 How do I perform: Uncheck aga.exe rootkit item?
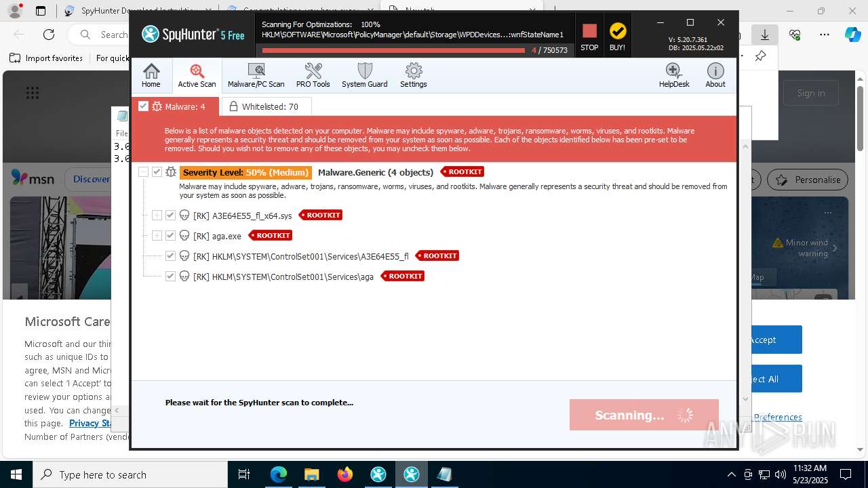(170, 236)
